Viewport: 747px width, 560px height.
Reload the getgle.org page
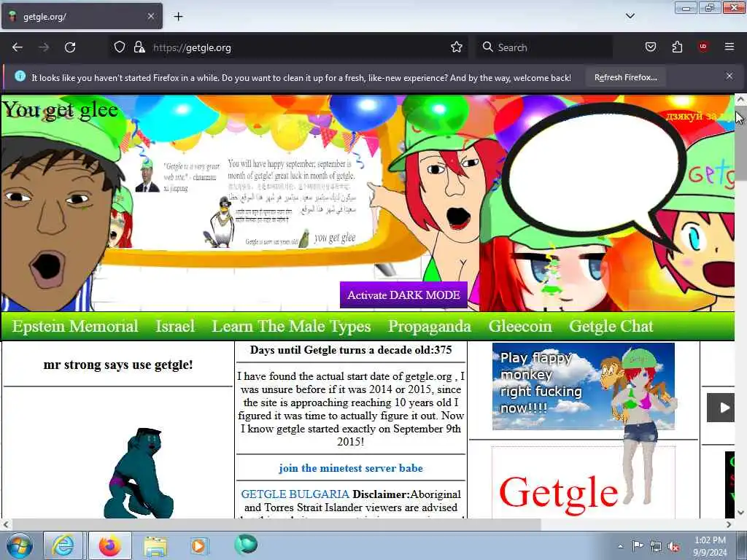[x=70, y=47]
